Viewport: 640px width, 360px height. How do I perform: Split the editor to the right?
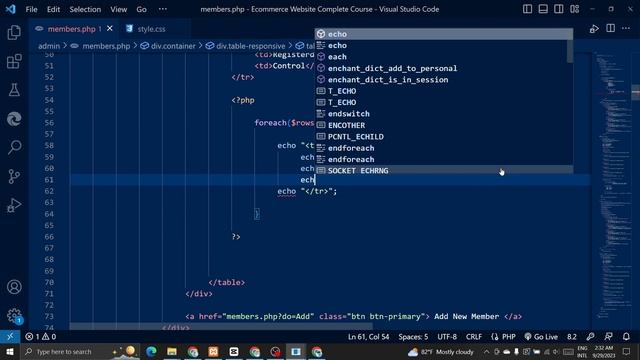[610, 28]
